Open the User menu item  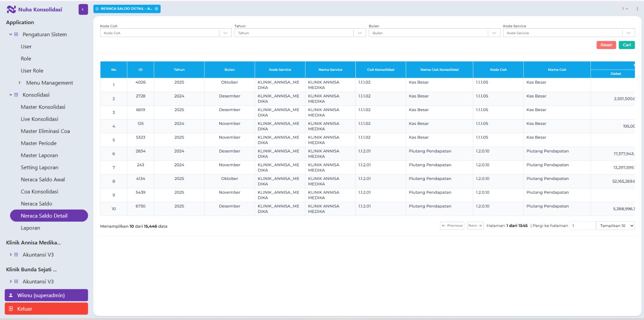tap(26, 46)
